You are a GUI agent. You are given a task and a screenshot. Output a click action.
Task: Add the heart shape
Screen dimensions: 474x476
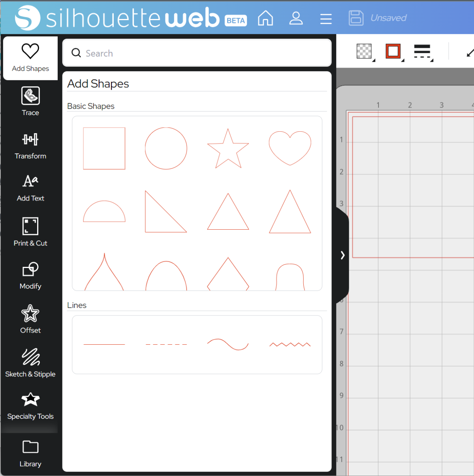(290, 148)
